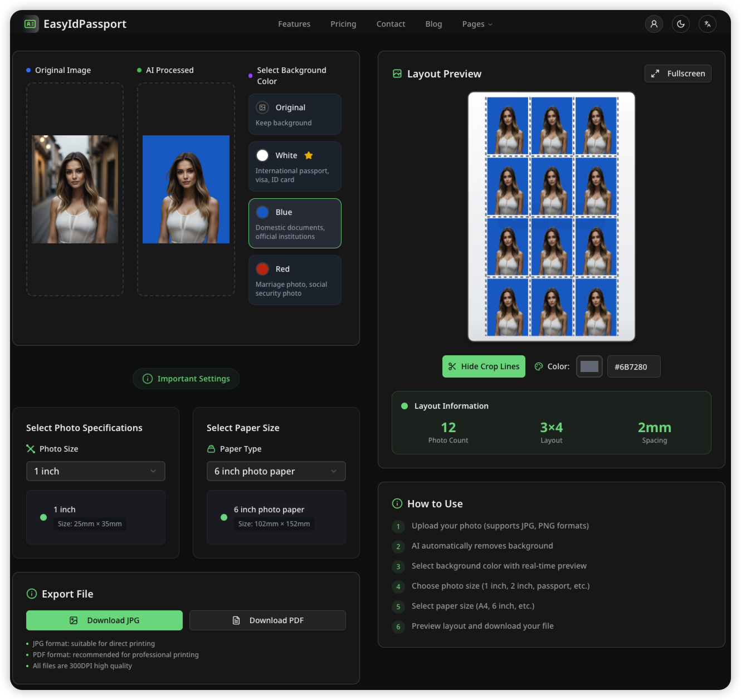741x700 pixels.
Task: Select the White background color option
Action: pyautogui.click(x=295, y=166)
